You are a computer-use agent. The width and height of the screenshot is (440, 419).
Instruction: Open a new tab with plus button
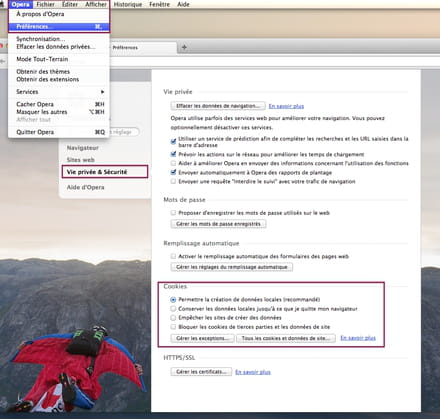184,47
